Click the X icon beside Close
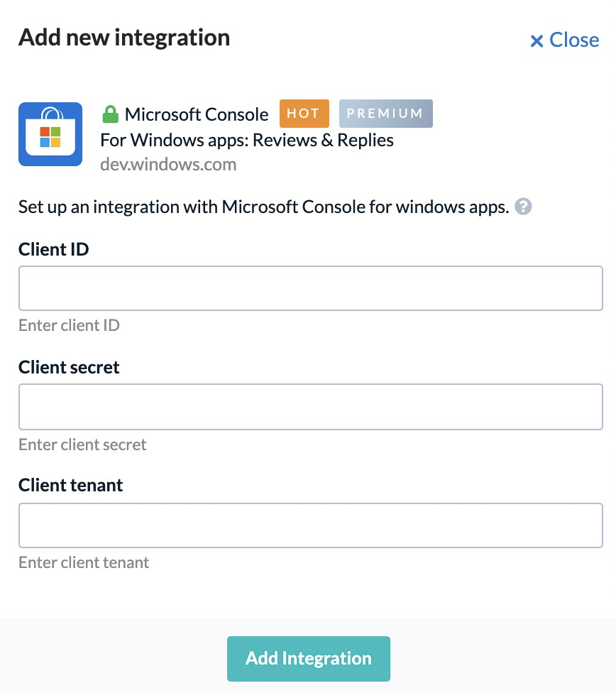616x693 pixels. click(x=537, y=41)
